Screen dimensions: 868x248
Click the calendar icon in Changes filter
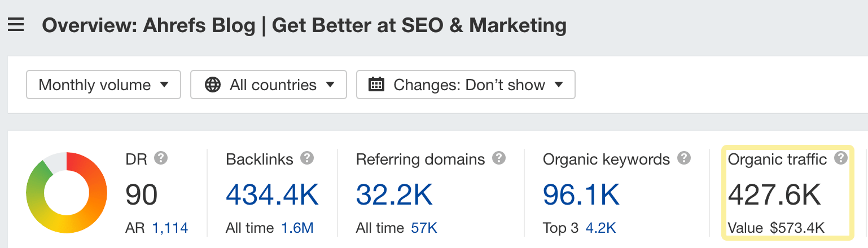(x=376, y=85)
